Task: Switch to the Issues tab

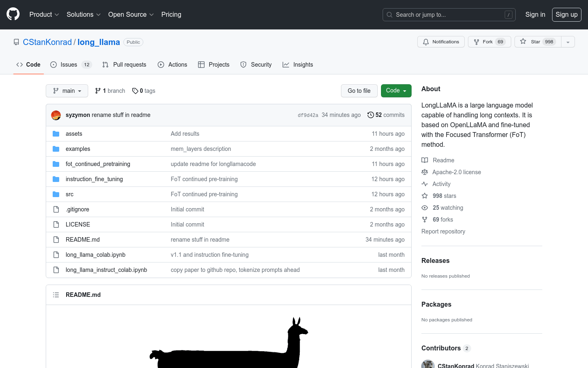Action: (x=71, y=65)
